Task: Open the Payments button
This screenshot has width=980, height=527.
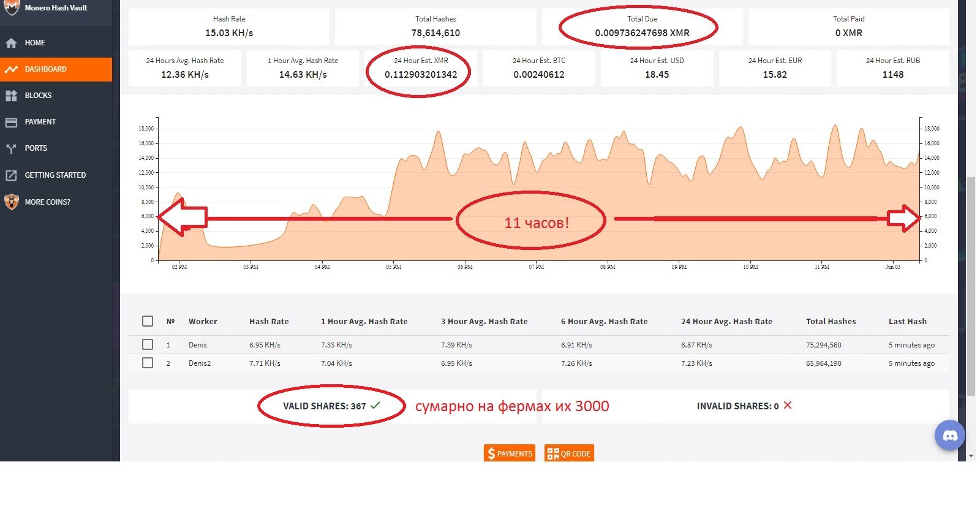Action: tap(509, 453)
